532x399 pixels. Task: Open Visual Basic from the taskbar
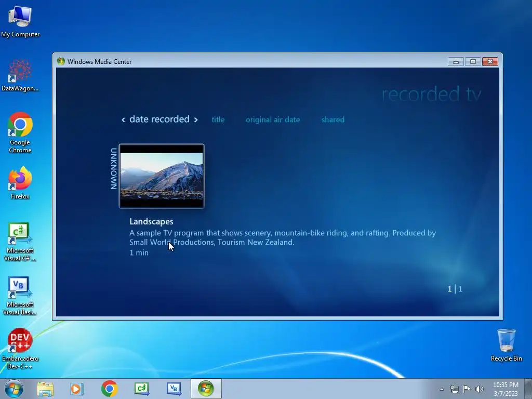pos(174,389)
